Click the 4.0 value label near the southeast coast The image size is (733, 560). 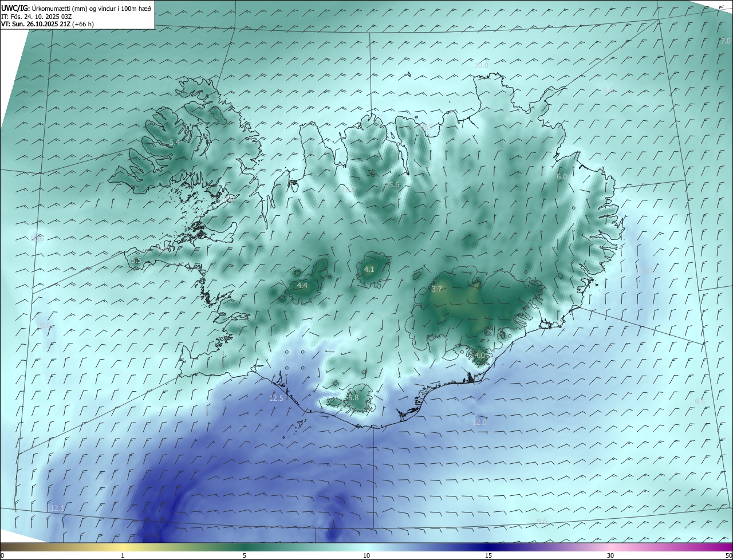point(480,355)
